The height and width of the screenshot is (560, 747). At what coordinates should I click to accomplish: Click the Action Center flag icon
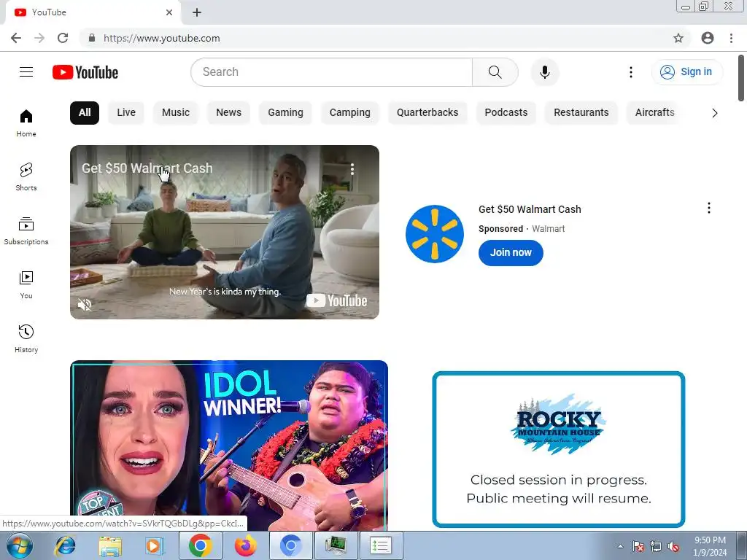point(638,546)
